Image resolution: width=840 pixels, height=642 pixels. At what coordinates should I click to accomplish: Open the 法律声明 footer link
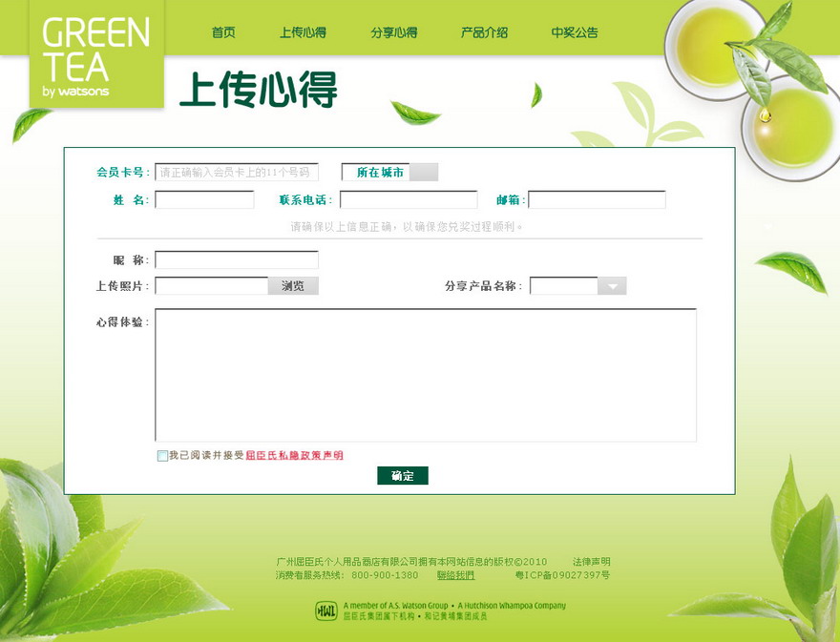click(592, 562)
